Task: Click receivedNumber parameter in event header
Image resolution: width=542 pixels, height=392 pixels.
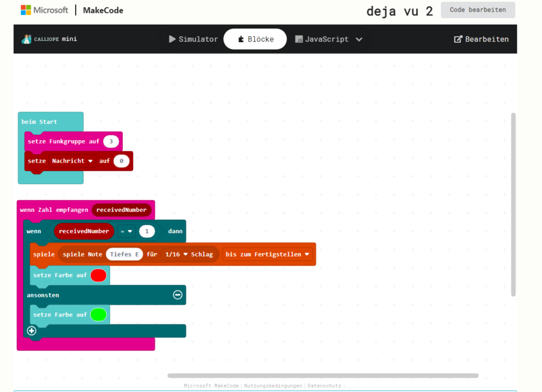Action: (x=121, y=210)
